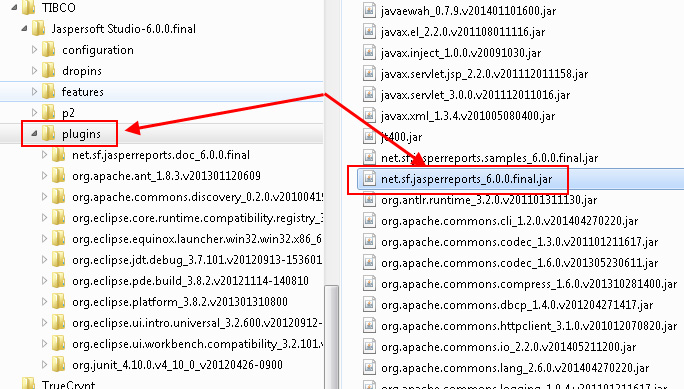684x389 pixels.
Task: Click the javax.inject jar file icon
Action: pyautogui.click(x=369, y=52)
